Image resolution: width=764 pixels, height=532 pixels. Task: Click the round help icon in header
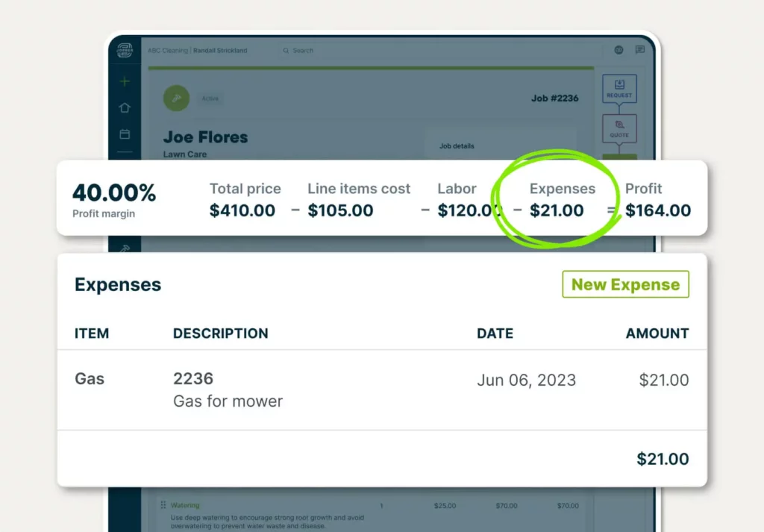tap(619, 50)
